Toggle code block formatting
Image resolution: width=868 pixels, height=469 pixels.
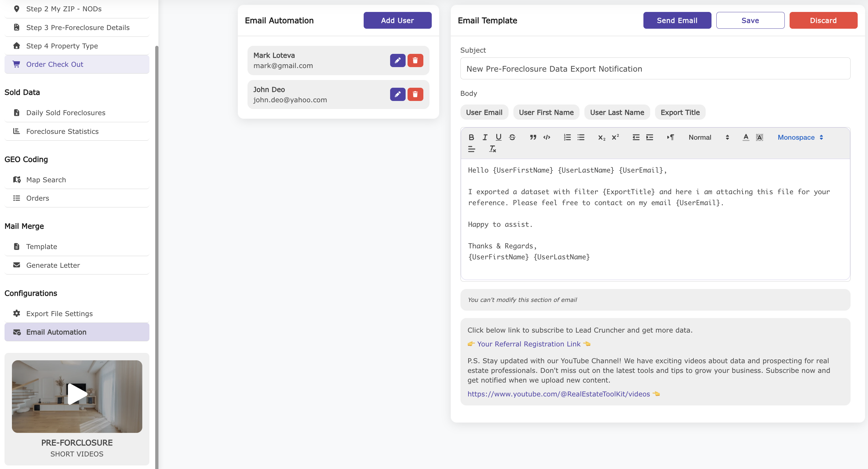click(x=547, y=137)
